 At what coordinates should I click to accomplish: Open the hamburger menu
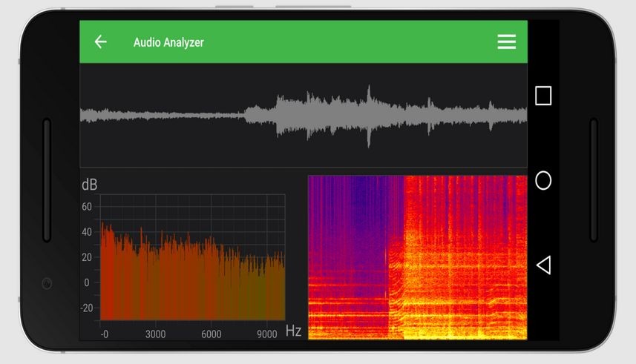point(507,42)
